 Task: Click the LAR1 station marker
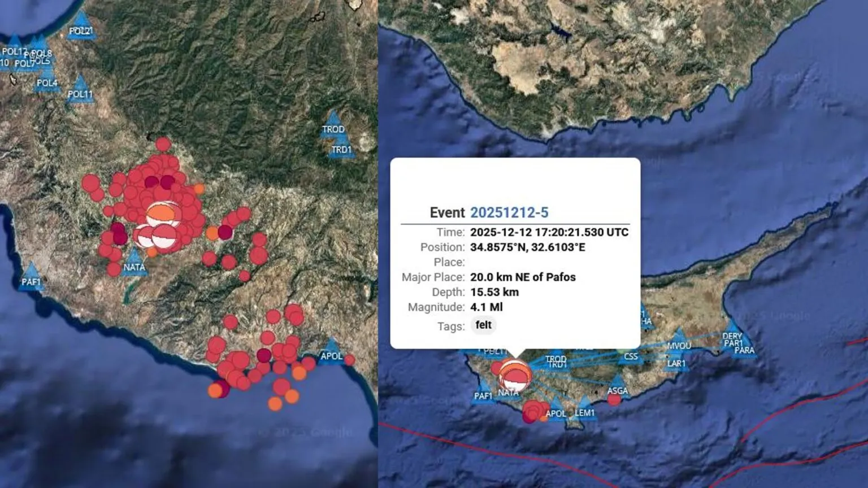click(676, 361)
